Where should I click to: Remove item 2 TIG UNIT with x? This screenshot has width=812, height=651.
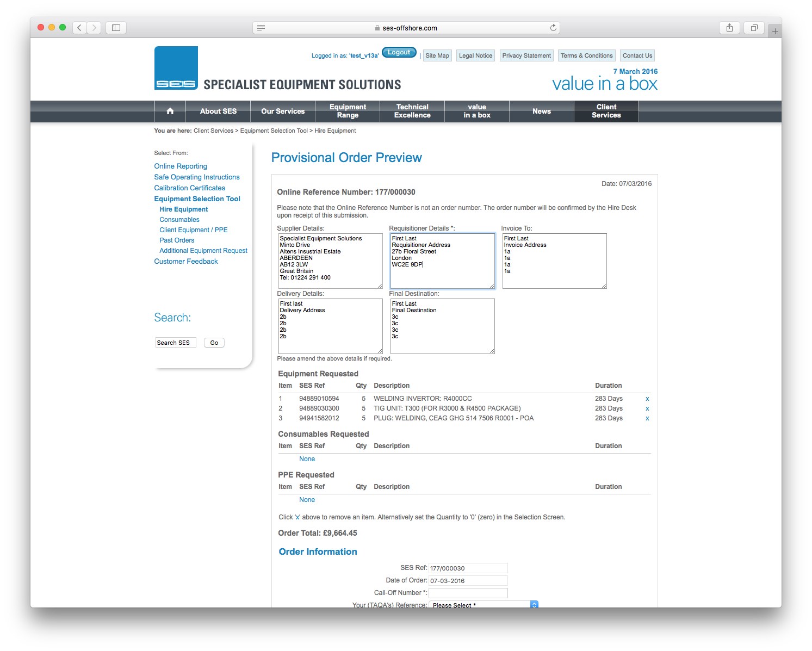(x=647, y=408)
